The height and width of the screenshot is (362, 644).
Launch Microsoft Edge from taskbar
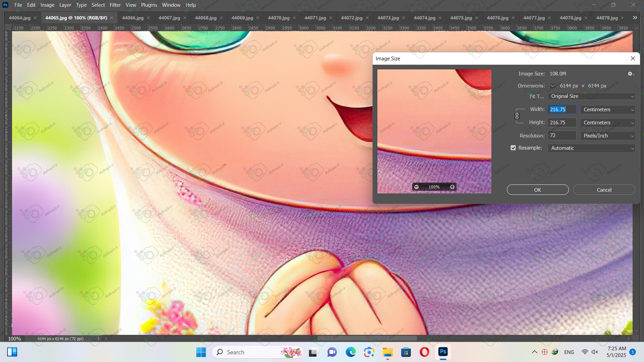coord(351,352)
